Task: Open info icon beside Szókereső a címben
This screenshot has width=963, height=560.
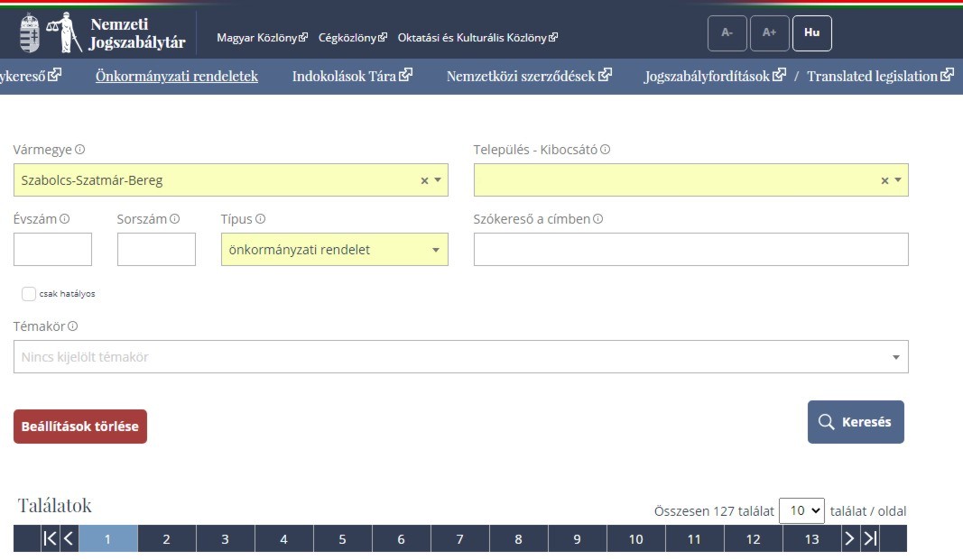Action: (597, 218)
